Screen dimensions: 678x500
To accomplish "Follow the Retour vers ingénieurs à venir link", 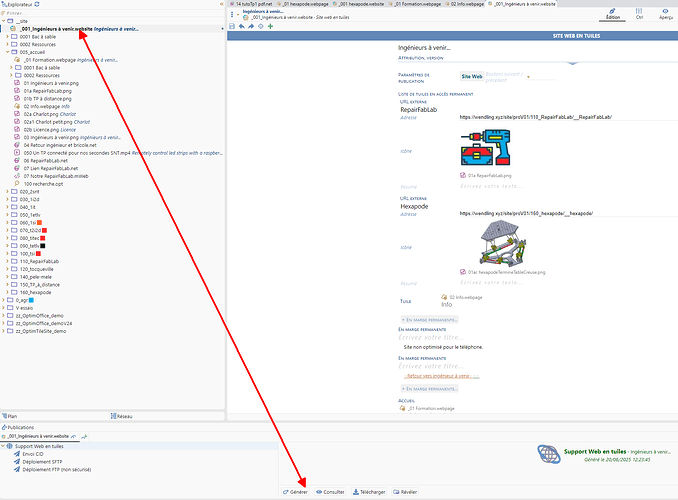I will coord(441,376).
